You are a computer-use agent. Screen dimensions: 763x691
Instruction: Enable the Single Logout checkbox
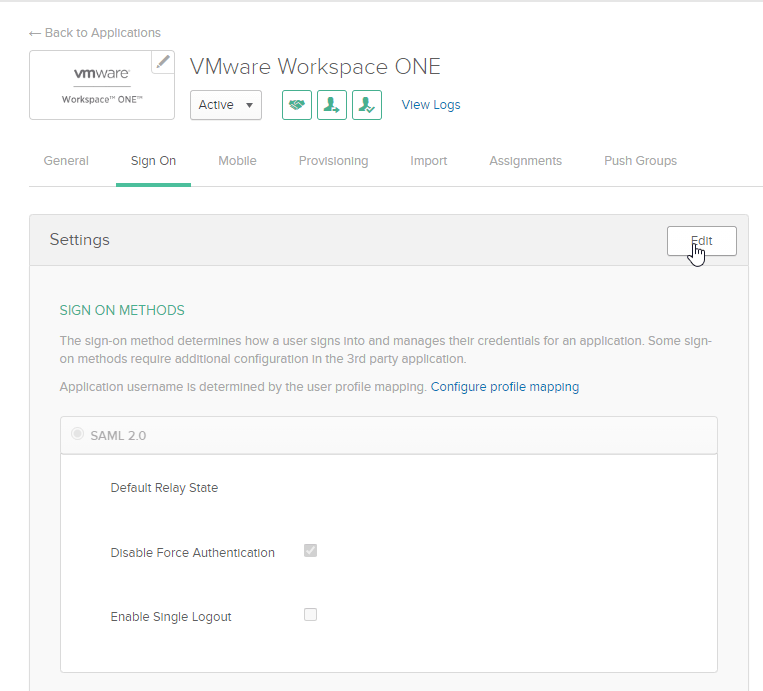pos(310,615)
